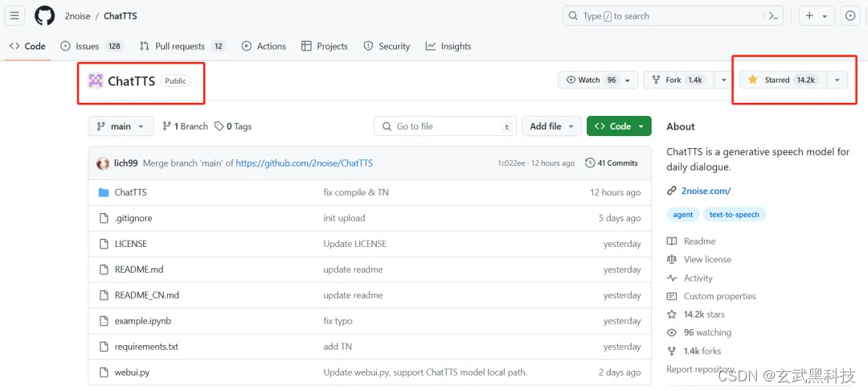Click the github.com/2noise/ChatTTS commit message link
The height and width of the screenshot is (391, 868).
point(305,163)
